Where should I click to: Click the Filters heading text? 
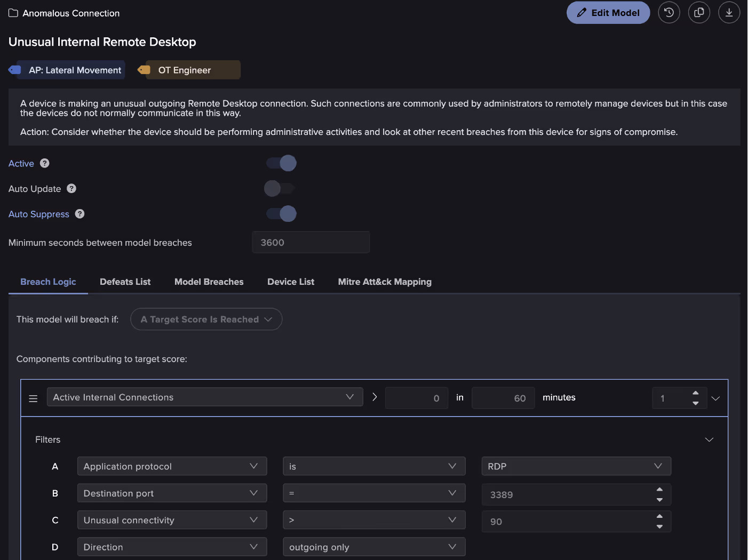48,439
